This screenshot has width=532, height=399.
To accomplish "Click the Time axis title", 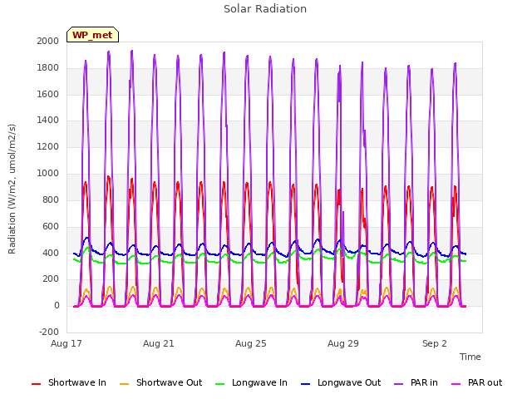I will coord(470,357).
